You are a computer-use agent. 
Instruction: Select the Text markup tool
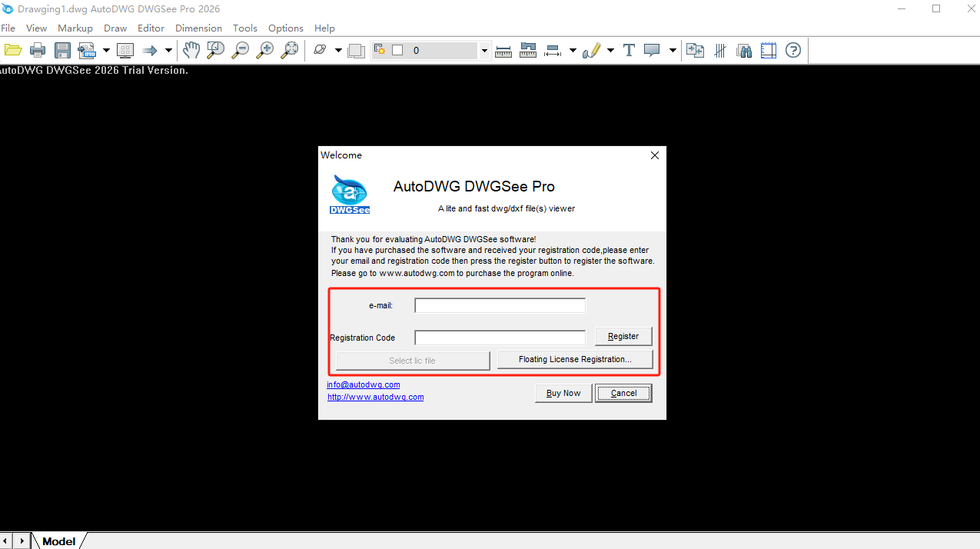click(628, 51)
